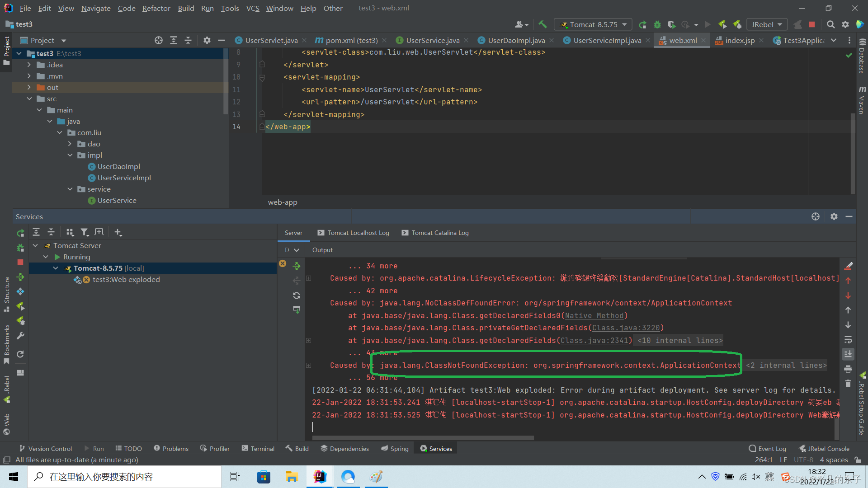Viewport: 868px width, 488px height.
Task: Toggle soft-wrap icon in console sidebar
Action: 848,339
